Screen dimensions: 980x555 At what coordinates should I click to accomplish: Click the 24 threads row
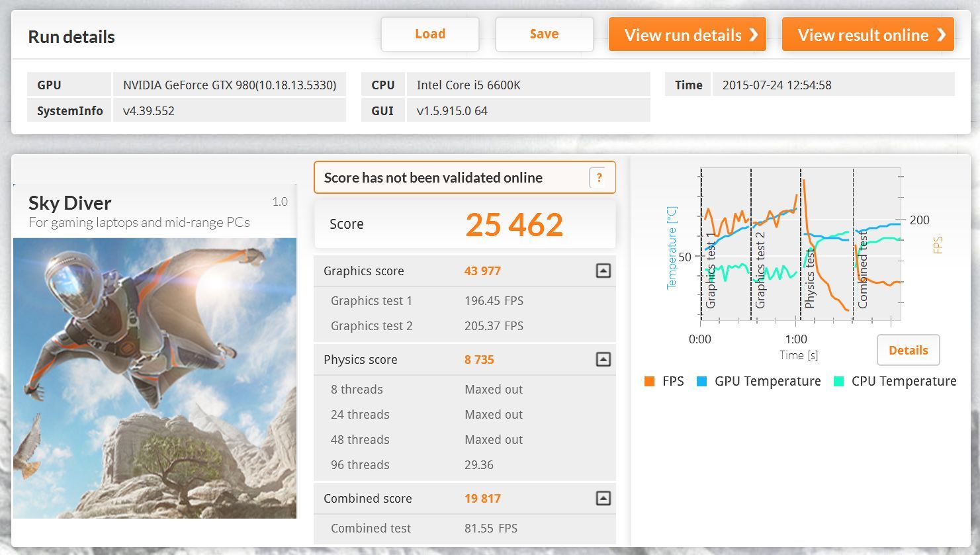pos(465,415)
